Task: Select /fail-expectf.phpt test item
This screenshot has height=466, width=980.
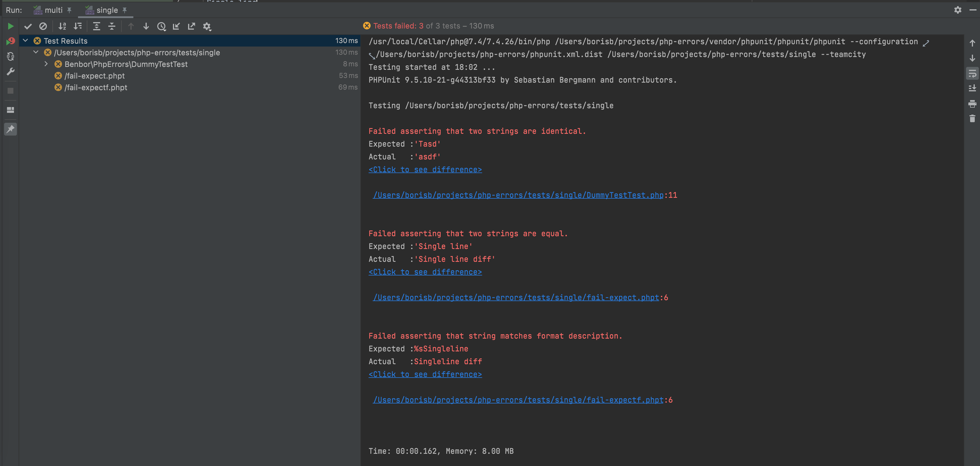Action: pyautogui.click(x=96, y=88)
